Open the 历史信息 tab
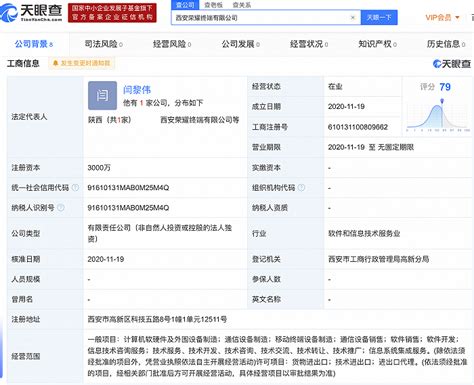Viewport: 474px width, 385px height. (446, 44)
